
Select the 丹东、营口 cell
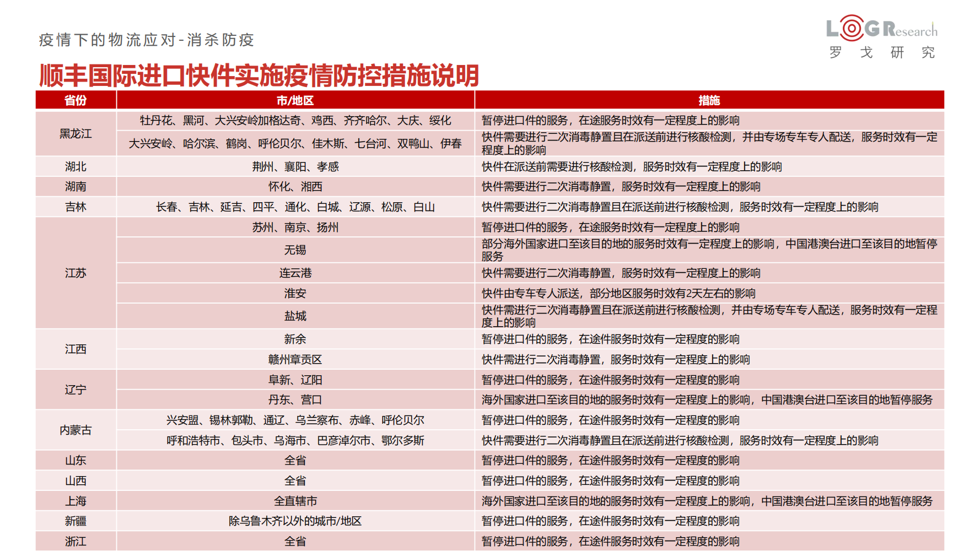pyautogui.click(x=295, y=399)
